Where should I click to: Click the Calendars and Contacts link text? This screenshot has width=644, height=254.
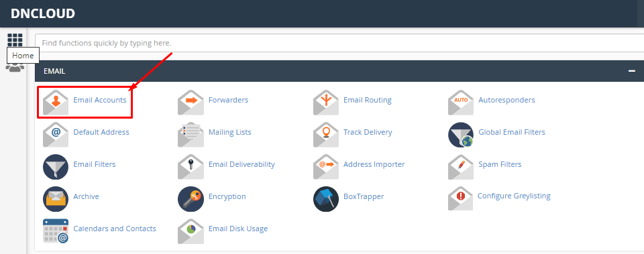(115, 228)
